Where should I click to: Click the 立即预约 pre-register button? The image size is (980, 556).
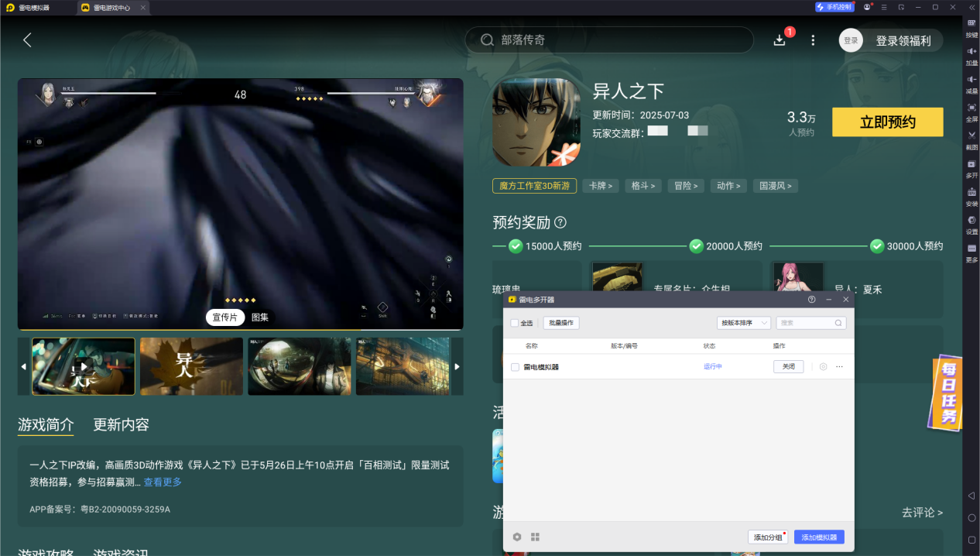pyautogui.click(x=888, y=122)
